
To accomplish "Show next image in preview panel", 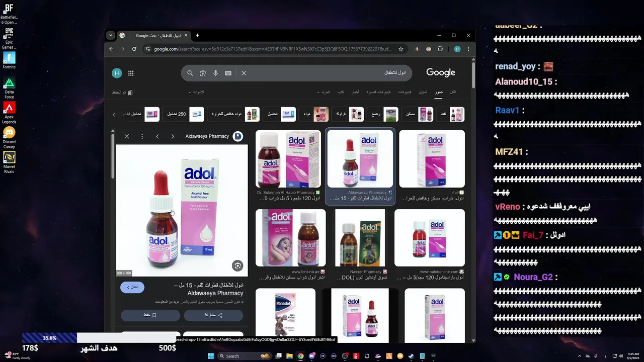I will [x=173, y=136].
